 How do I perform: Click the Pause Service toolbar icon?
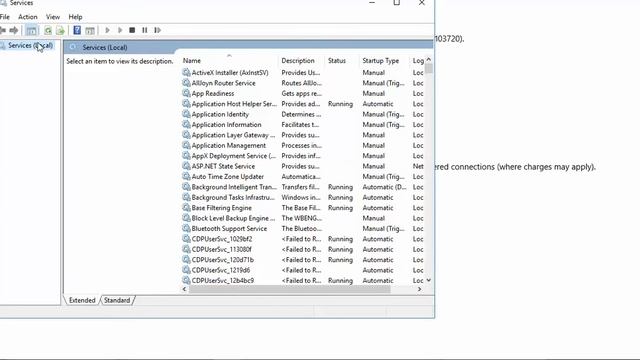tap(144, 30)
